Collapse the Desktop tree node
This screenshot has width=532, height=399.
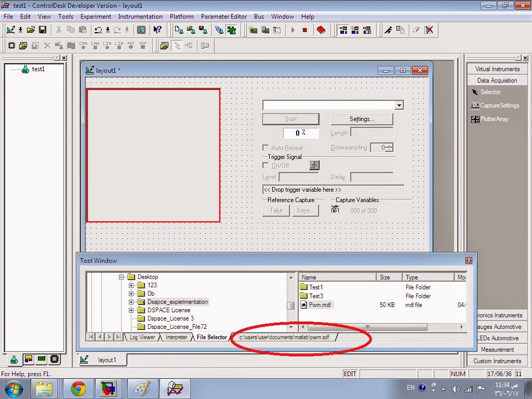pos(121,276)
